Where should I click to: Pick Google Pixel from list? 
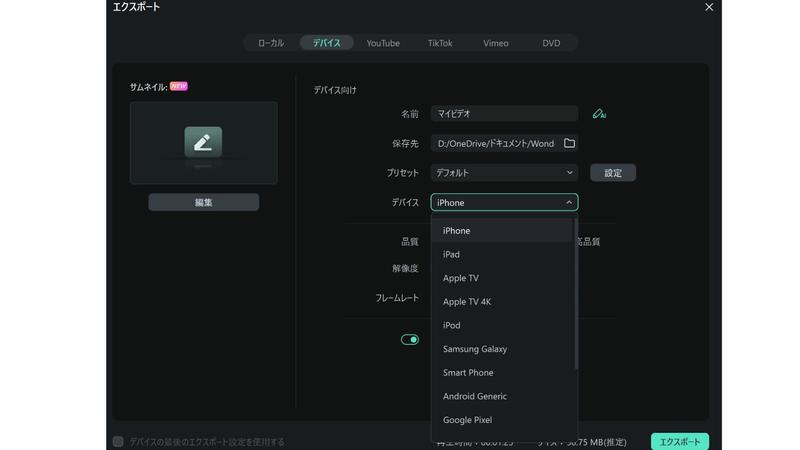click(503, 420)
